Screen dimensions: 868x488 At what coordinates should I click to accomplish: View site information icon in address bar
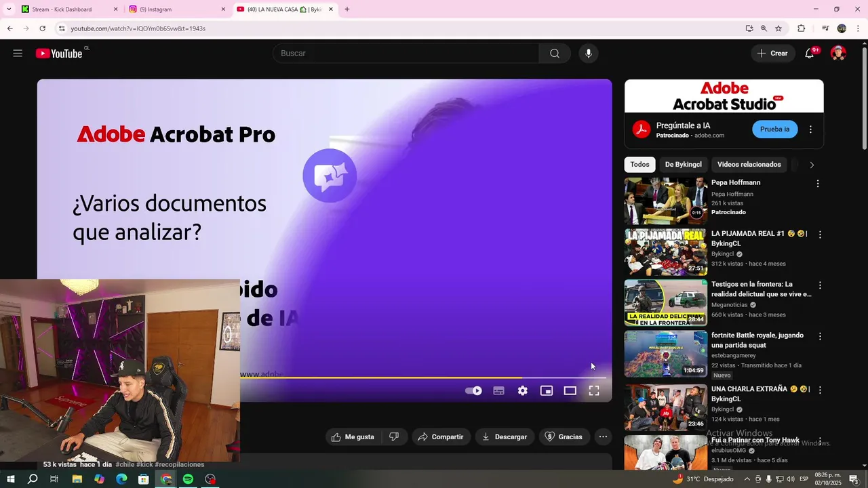61,28
